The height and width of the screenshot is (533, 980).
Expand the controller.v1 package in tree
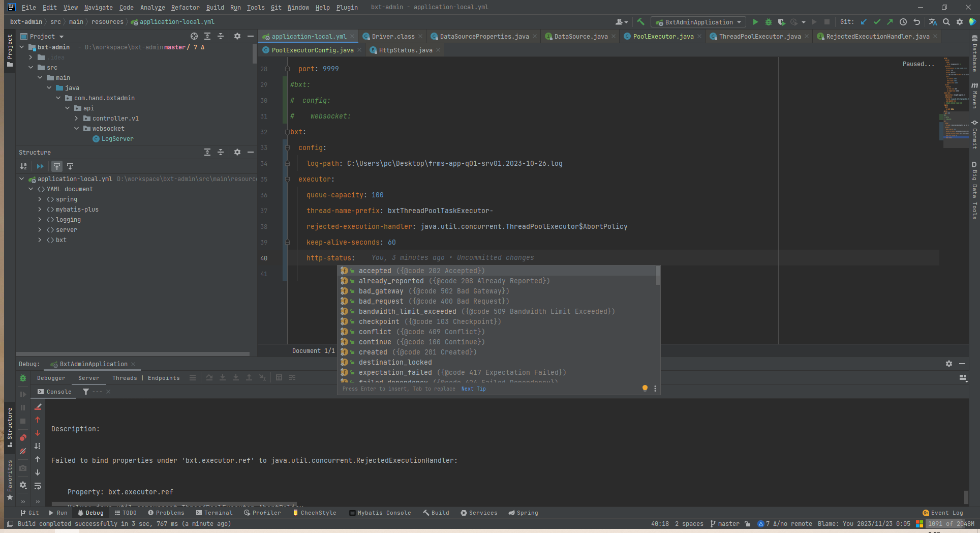click(77, 119)
